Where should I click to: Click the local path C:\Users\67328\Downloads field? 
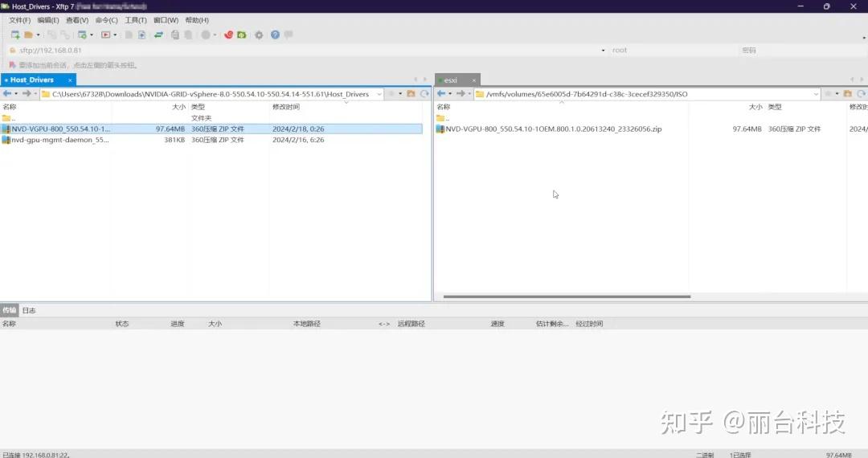(x=211, y=94)
